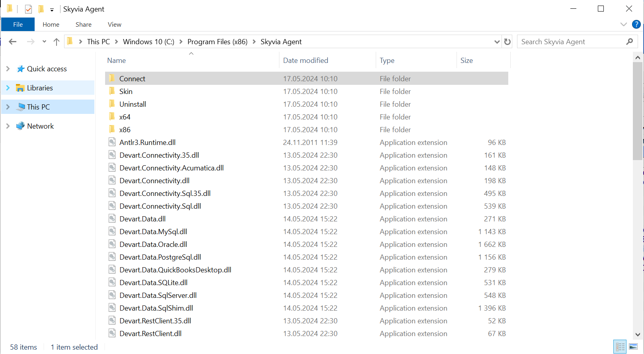644x354 pixels.
Task: Open the address bar history dropdown
Action: tap(497, 42)
